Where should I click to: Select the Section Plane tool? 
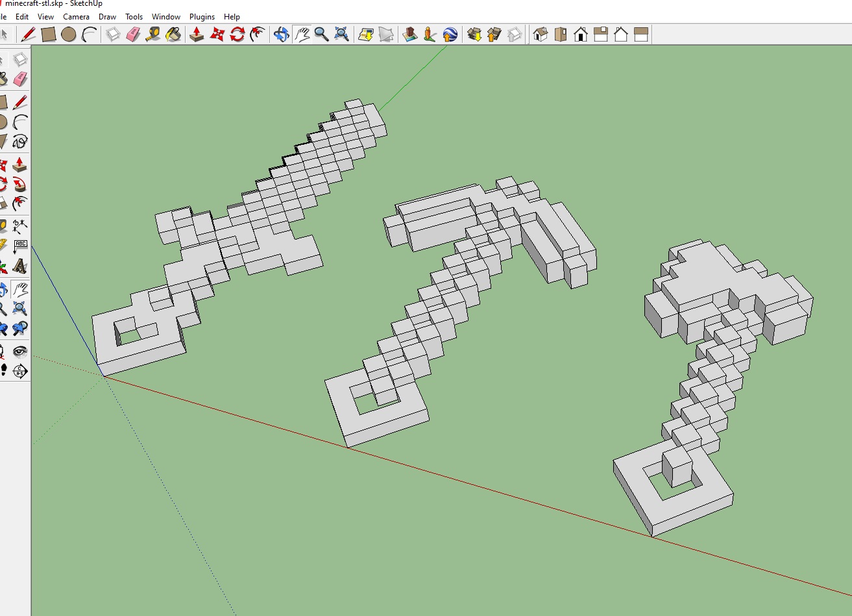(x=20, y=371)
